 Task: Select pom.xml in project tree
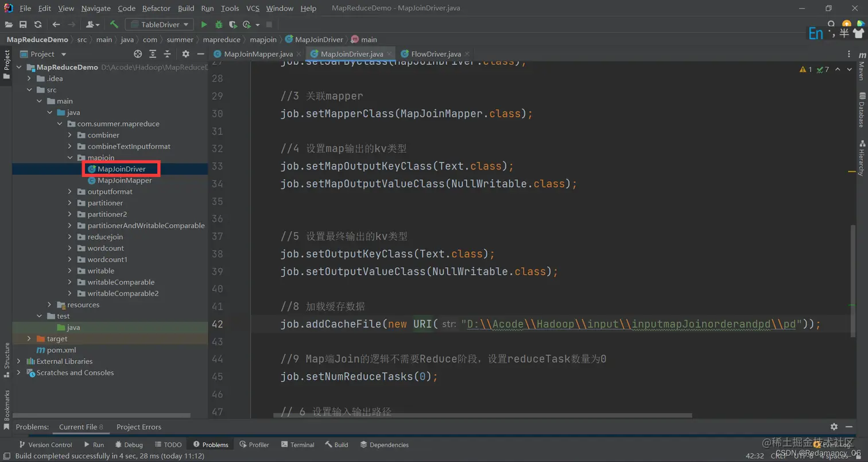click(x=61, y=350)
